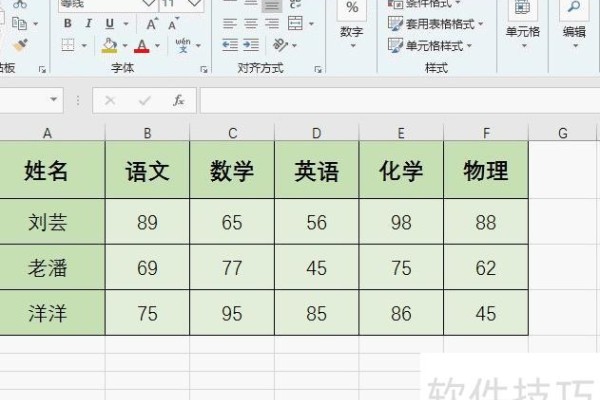Click the text orientation icon
600x400 pixels.
click(x=280, y=45)
